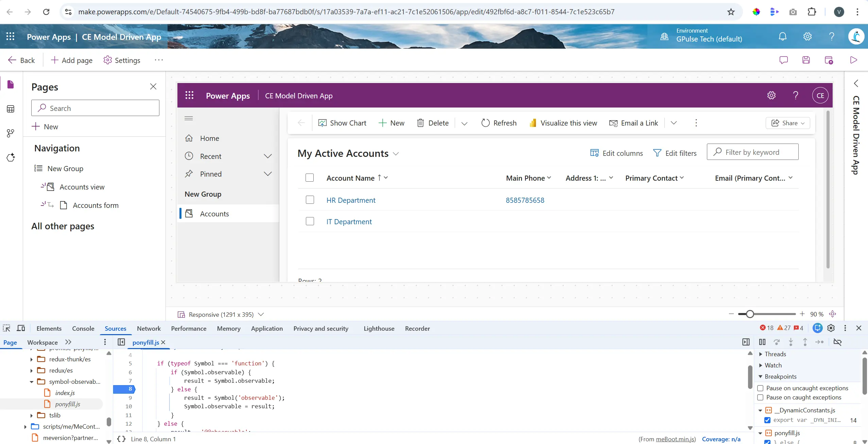
Task: Open Power Apps settings gear in header
Action: tap(808, 36)
